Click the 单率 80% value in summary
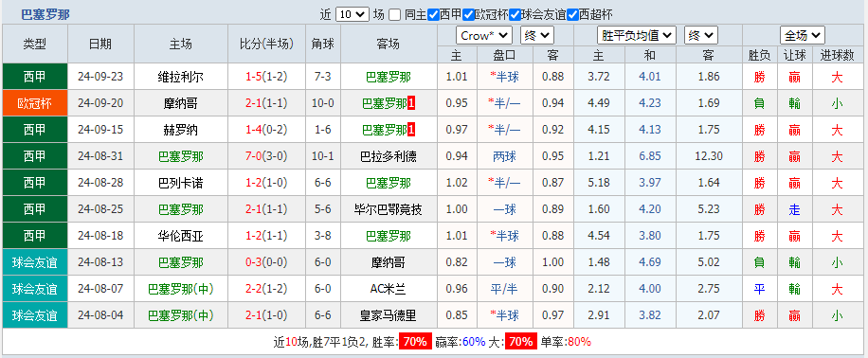The height and width of the screenshot is (358, 868). 579,341
